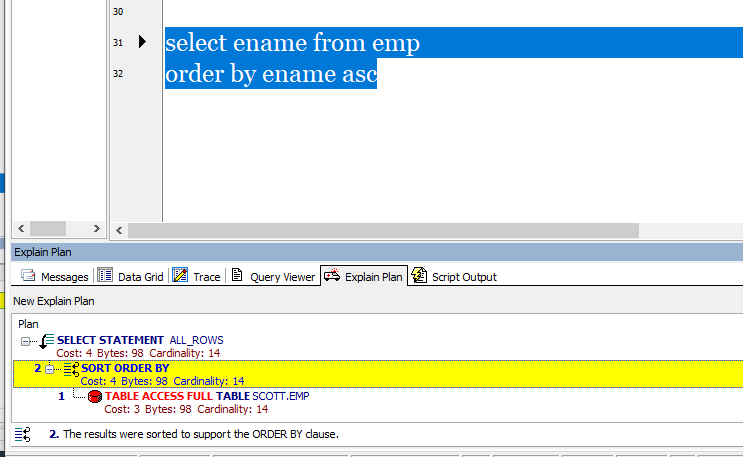Click left panel scrollbar right arrow
This screenshot has height=457, width=743.
97,228
